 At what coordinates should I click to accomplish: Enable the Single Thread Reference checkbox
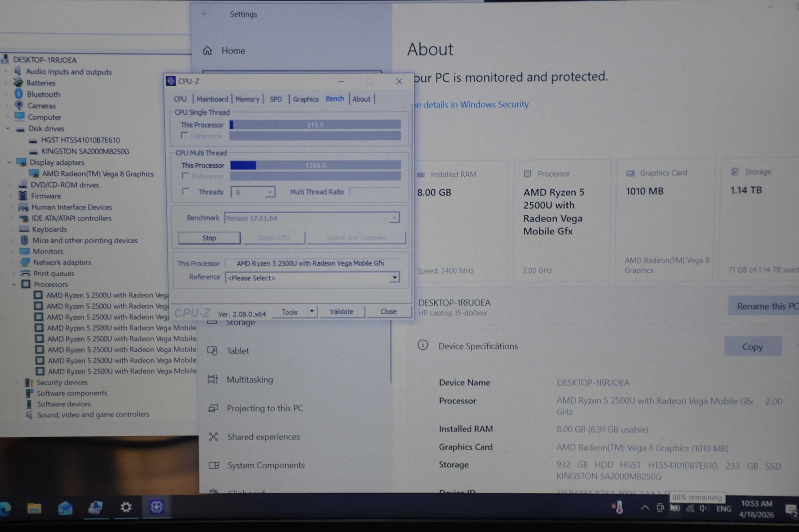click(x=184, y=136)
